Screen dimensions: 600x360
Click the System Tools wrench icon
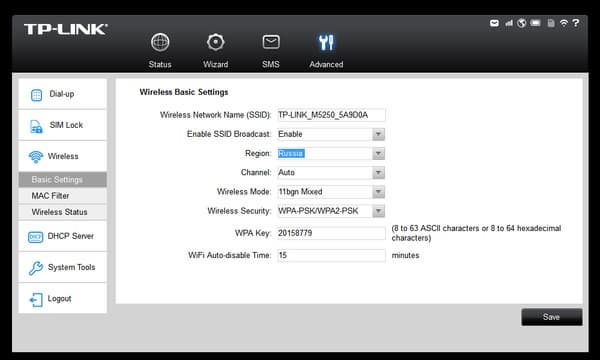[x=36, y=268]
